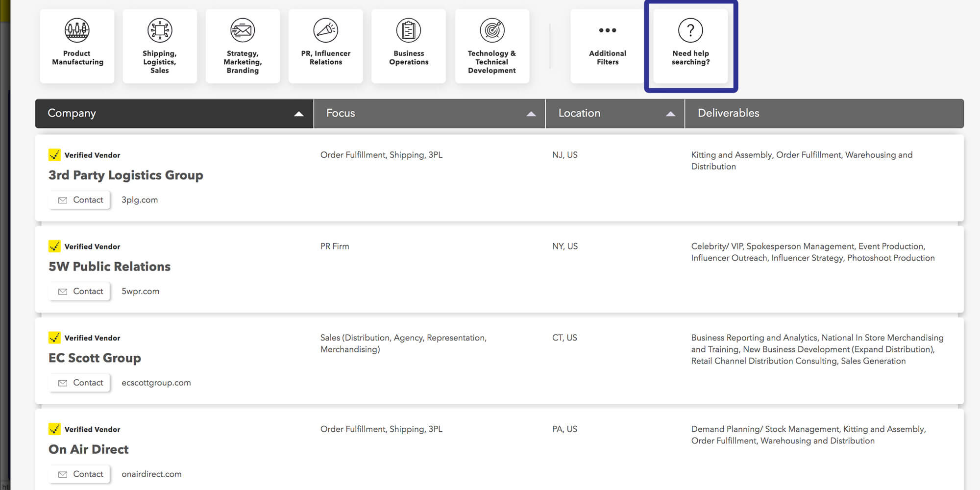Click the NJ, US location text
The width and height of the screenshot is (980, 490).
pos(565,155)
